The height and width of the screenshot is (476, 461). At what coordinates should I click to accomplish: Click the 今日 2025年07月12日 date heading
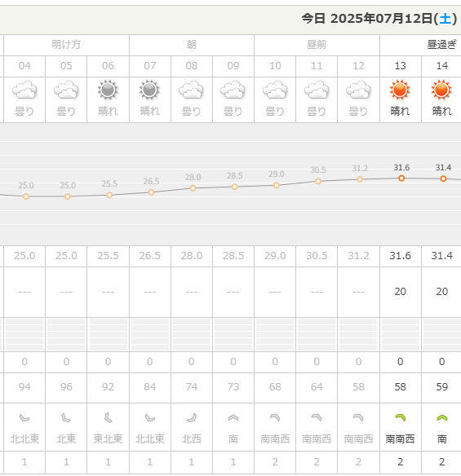coord(379,19)
